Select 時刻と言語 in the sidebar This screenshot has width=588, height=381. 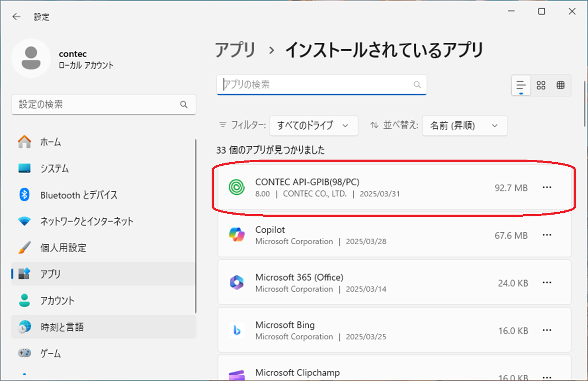click(x=104, y=326)
